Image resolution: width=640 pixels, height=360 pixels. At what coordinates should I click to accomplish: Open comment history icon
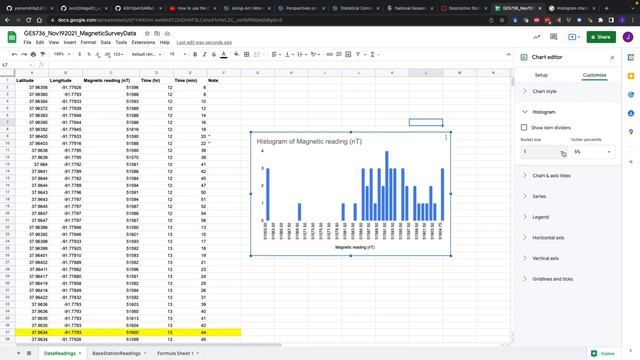[x=553, y=37]
